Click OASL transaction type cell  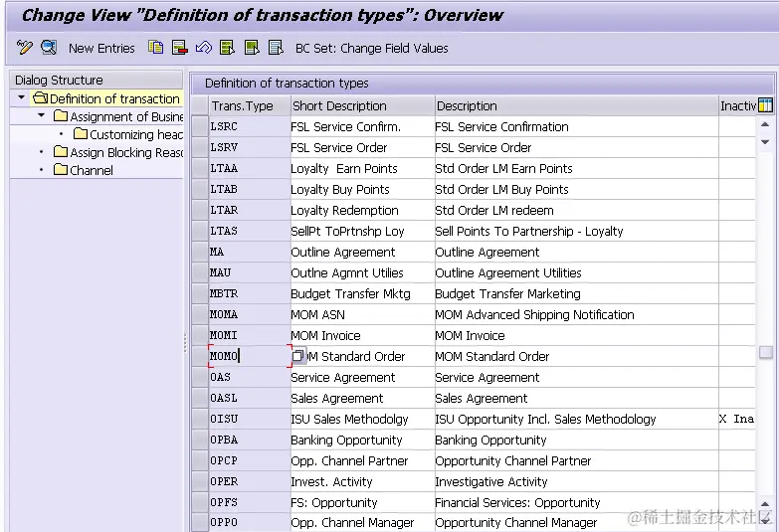(250, 398)
